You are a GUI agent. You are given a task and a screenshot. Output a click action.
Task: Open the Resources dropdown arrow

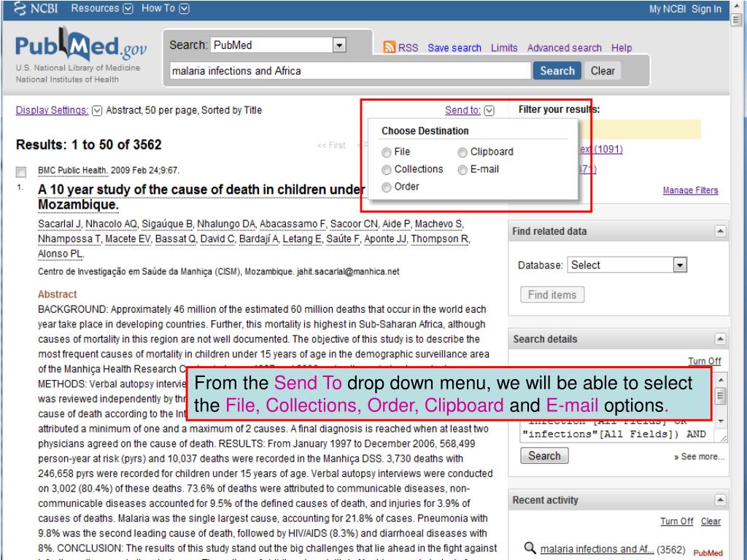[x=128, y=9]
